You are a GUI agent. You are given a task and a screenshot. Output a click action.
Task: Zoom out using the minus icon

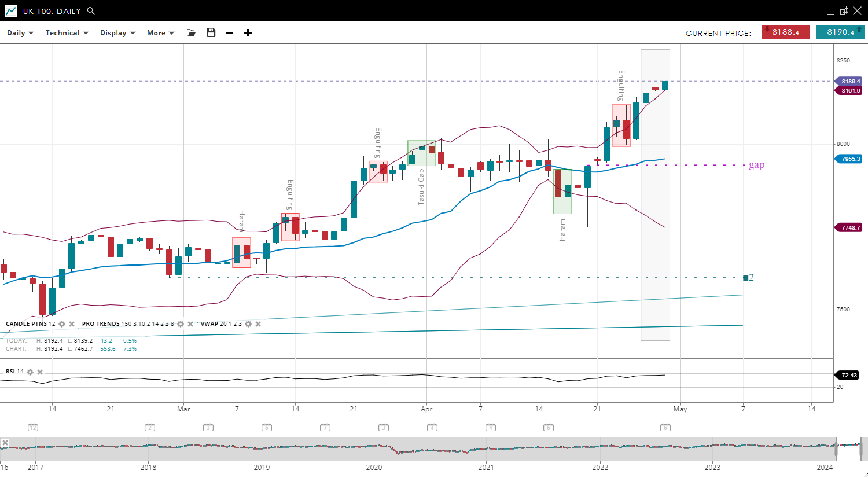[x=229, y=33]
